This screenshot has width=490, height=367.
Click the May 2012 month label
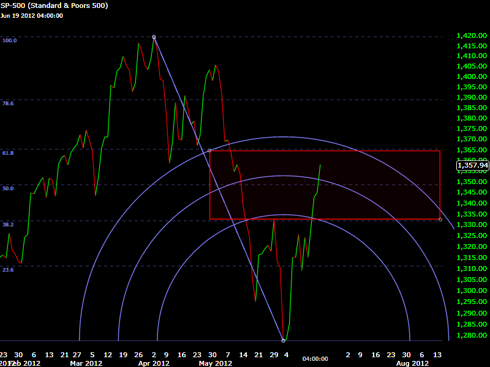coord(215,363)
